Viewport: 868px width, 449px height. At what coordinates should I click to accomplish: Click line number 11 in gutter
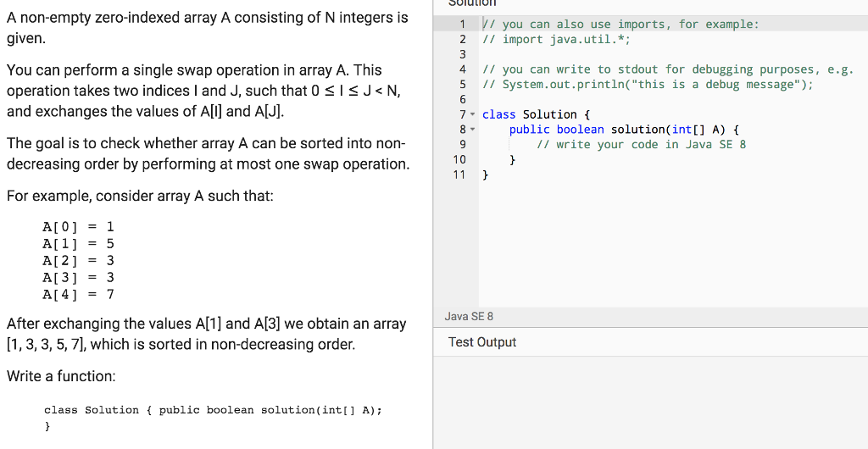click(x=459, y=175)
